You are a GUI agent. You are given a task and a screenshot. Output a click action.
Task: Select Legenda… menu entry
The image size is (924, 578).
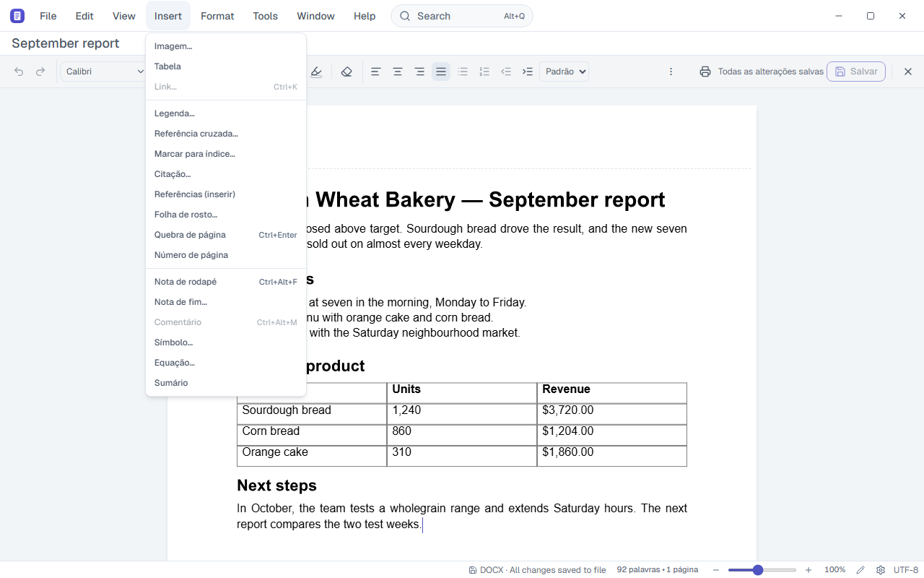[x=226, y=113]
